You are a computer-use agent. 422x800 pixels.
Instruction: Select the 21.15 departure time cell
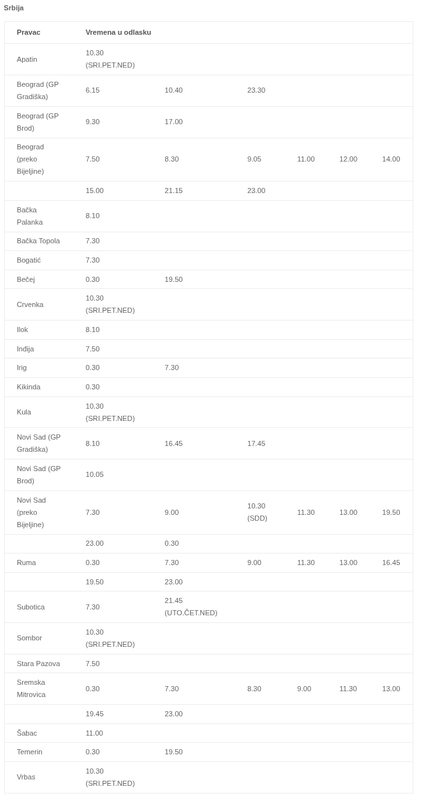pyautogui.click(x=173, y=191)
